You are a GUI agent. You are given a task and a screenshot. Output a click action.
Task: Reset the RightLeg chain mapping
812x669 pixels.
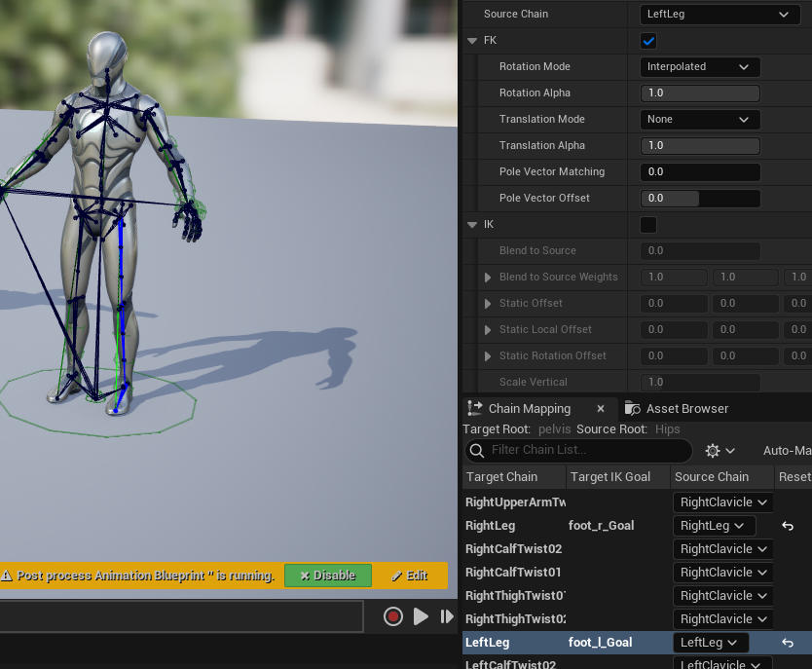point(787,526)
